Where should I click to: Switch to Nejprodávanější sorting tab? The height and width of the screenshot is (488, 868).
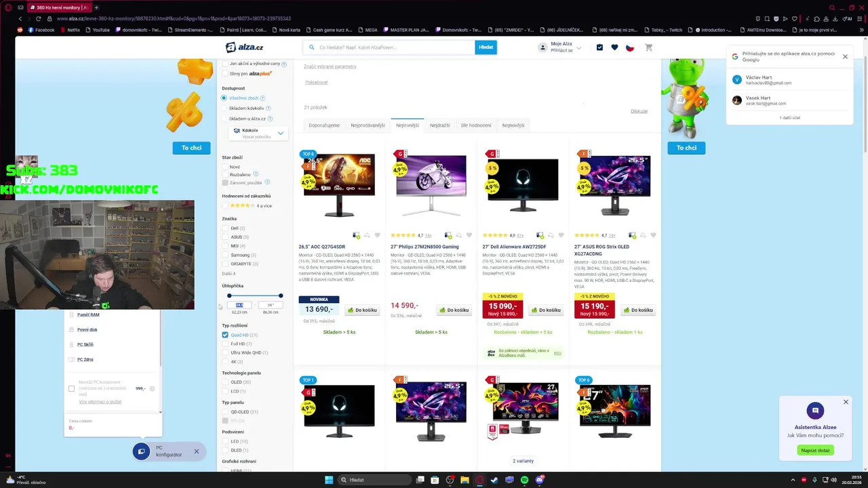point(368,125)
